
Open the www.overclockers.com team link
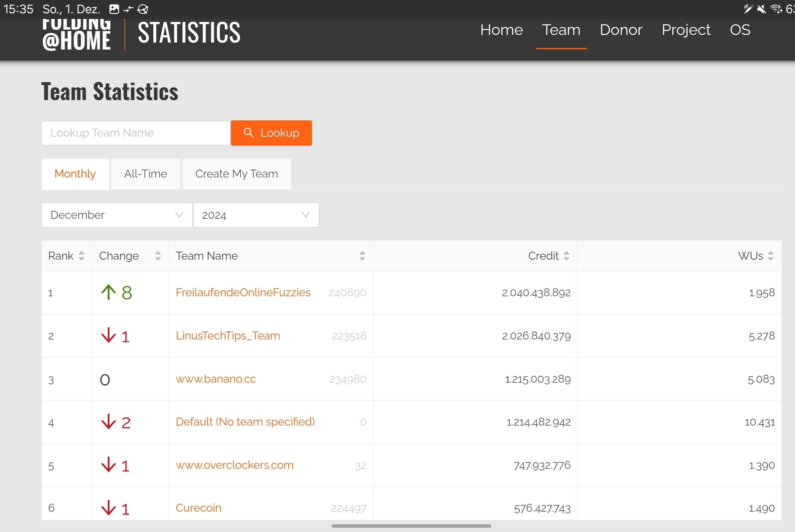tap(235, 465)
